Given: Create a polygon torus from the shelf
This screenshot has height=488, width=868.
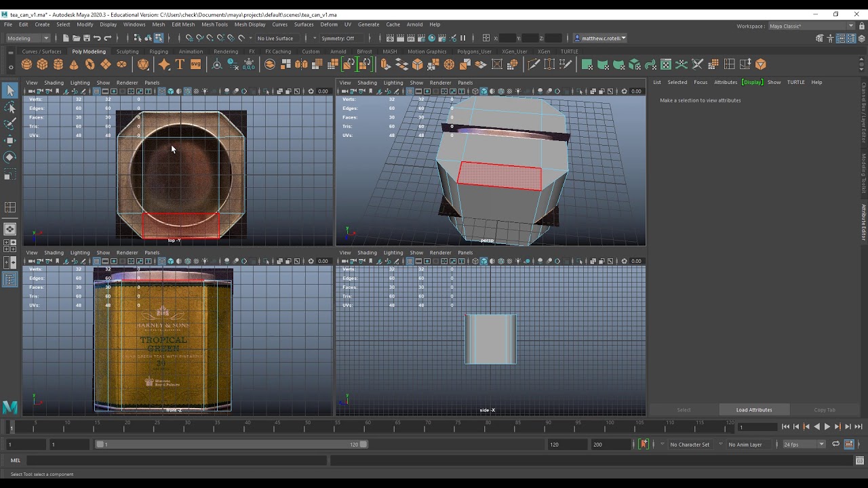Looking at the screenshot, I should 90,64.
